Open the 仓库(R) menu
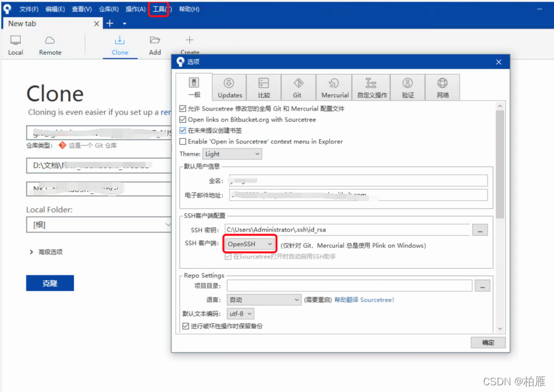554x392 pixels. pyautogui.click(x=108, y=9)
